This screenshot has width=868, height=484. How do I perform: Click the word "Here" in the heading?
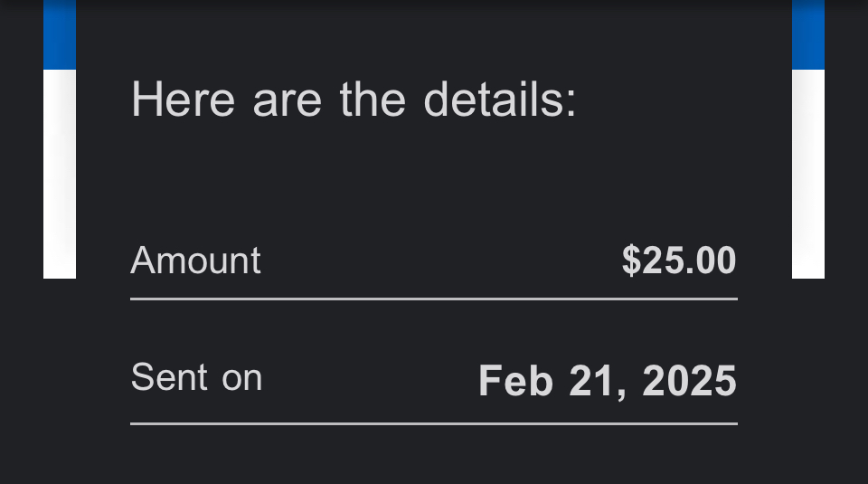coord(184,99)
